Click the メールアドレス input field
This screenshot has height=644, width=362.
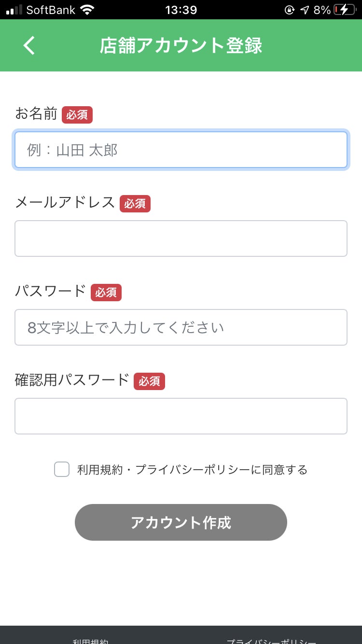click(181, 238)
